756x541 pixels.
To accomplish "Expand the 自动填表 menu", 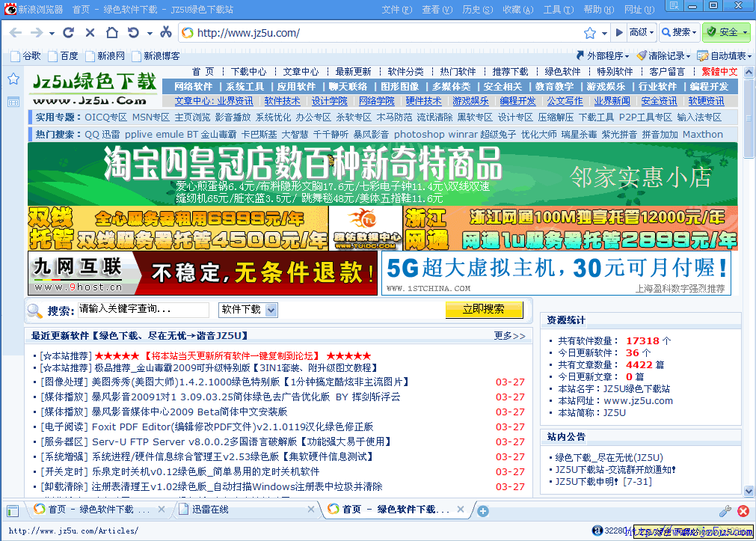I will (x=724, y=56).
